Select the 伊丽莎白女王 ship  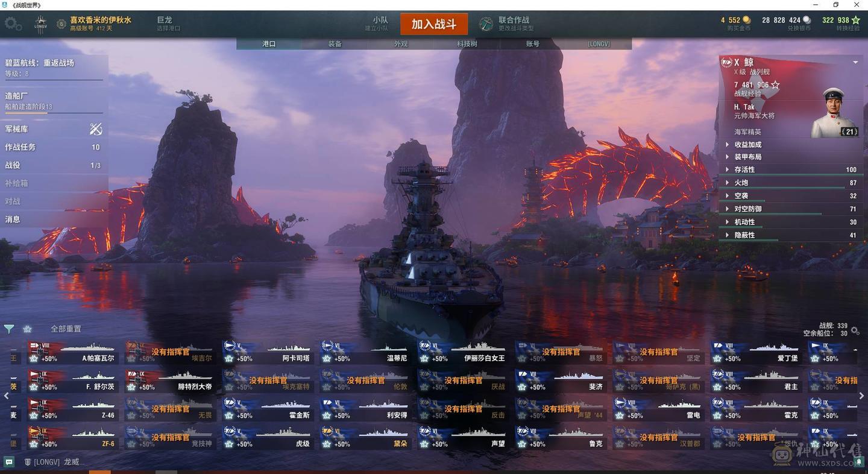pos(462,352)
